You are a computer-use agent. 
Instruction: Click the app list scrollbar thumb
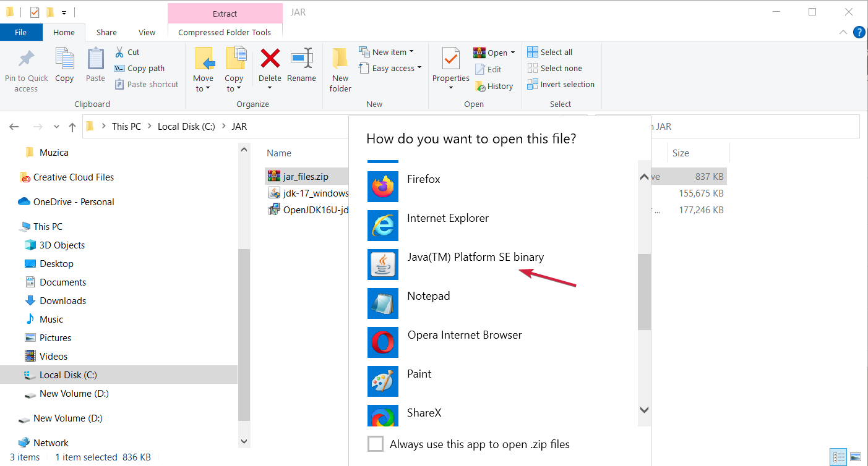[644, 292]
